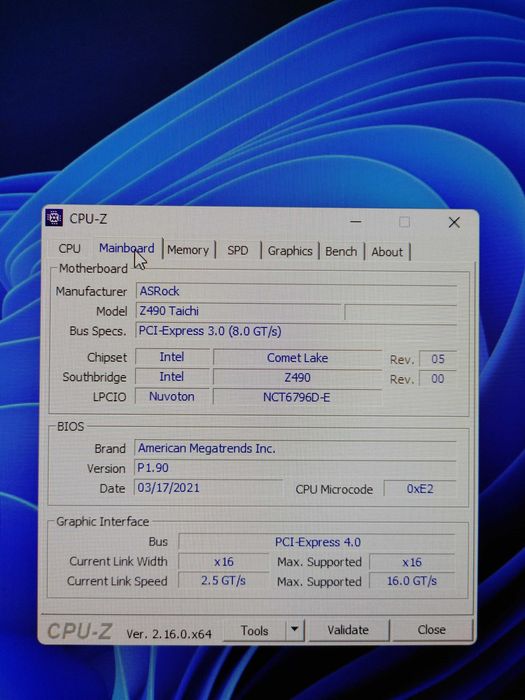Image resolution: width=525 pixels, height=700 pixels.
Task: Click the Ver. 2.16.0.x64 version text
Action: click(x=169, y=633)
